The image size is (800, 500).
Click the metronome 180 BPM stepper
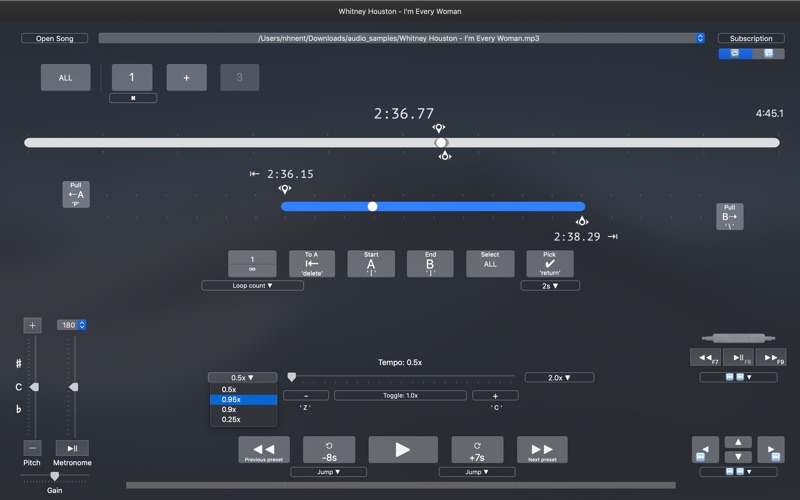click(x=81, y=325)
